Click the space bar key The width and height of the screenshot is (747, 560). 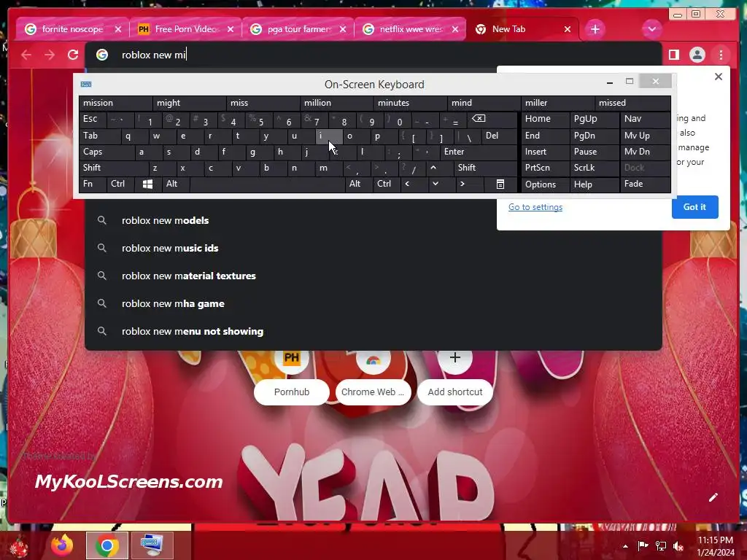pos(267,184)
